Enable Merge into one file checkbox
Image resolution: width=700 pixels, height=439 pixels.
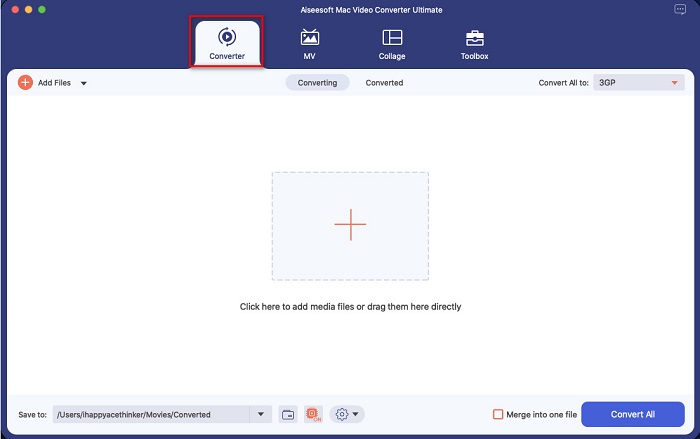[498, 414]
